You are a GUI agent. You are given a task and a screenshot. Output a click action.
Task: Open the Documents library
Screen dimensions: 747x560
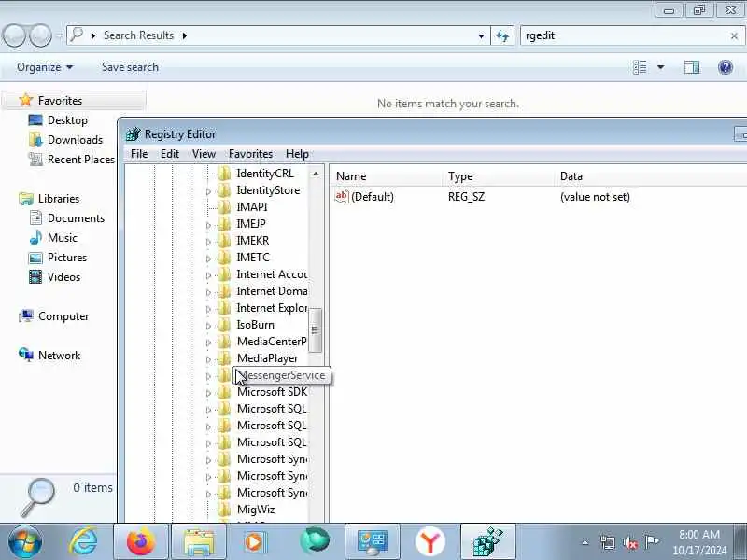tap(76, 218)
